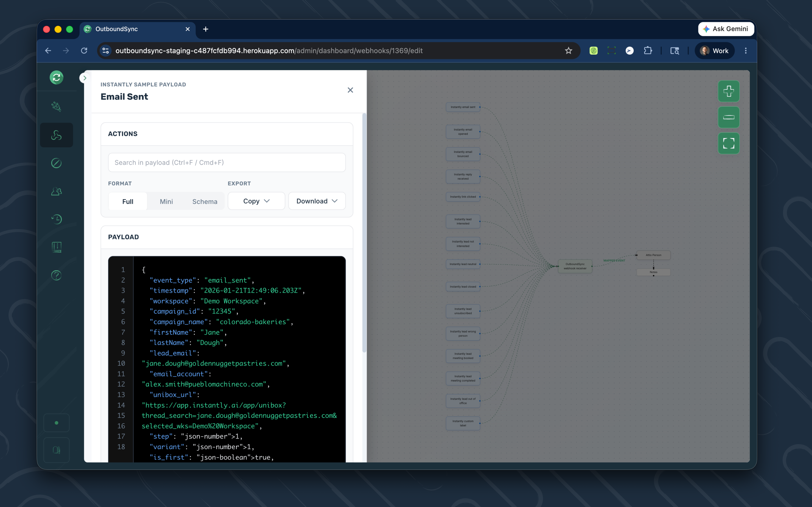Open the Extensions puzzle icon
Viewport: 812px width, 507px height.
click(648, 51)
